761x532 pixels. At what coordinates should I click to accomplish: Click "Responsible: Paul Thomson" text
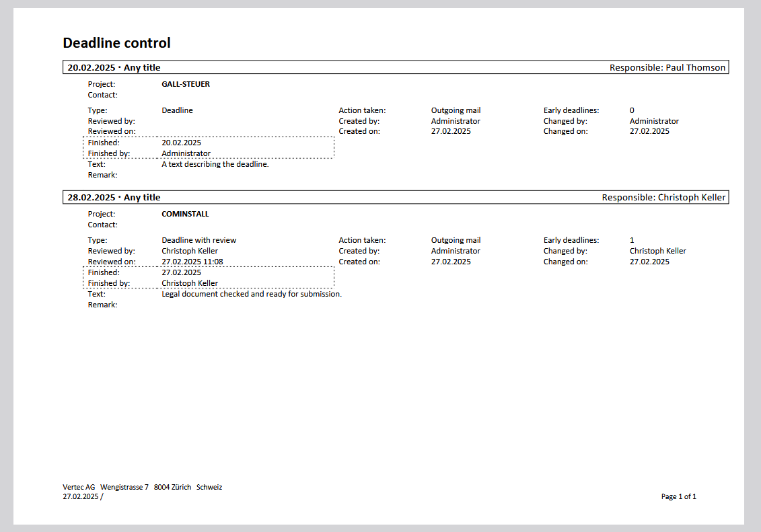pyautogui.click(x=667, y=67)
